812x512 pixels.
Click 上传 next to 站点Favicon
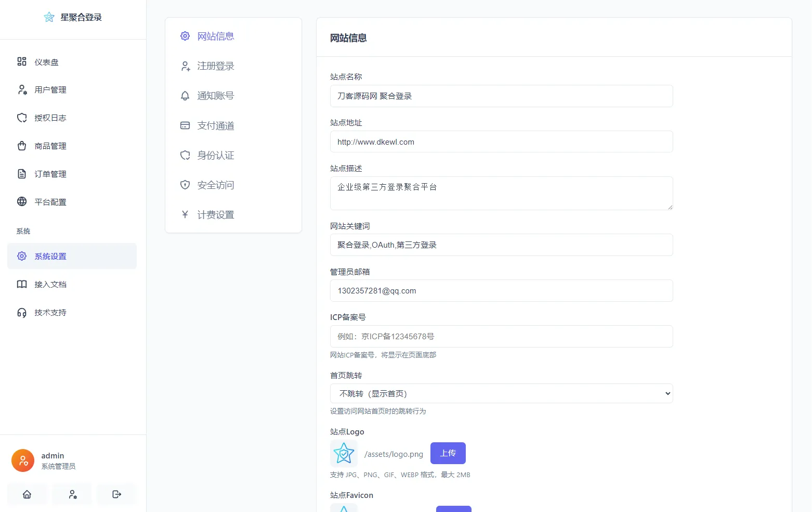[x=453, y=508]
